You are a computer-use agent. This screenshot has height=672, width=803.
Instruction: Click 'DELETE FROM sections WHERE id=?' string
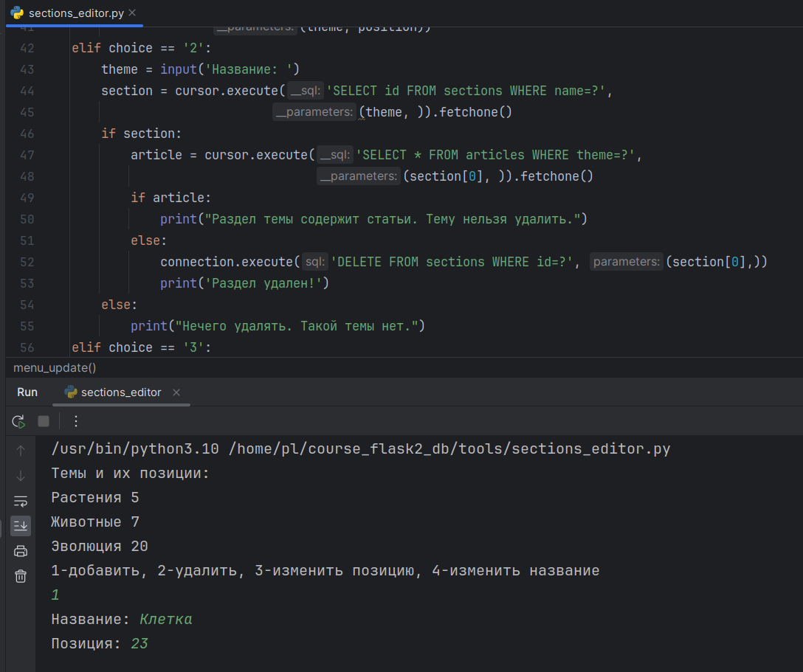coord(452,262)
